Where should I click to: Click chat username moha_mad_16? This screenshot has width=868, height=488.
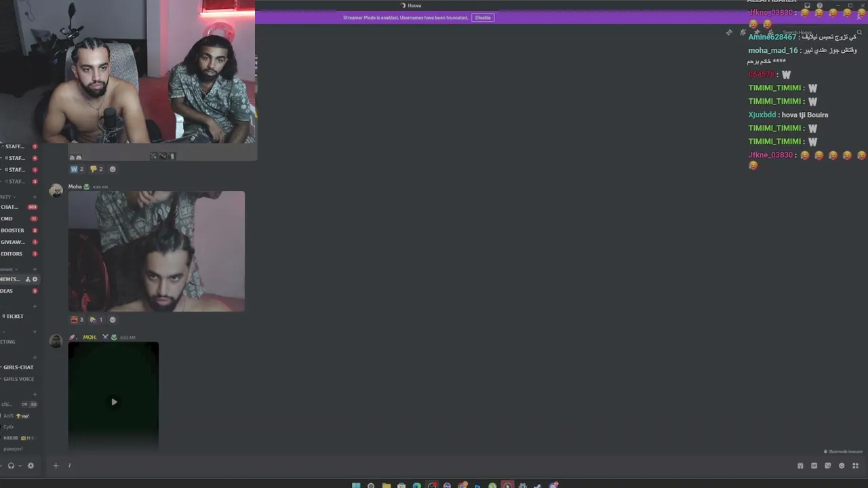773,50
